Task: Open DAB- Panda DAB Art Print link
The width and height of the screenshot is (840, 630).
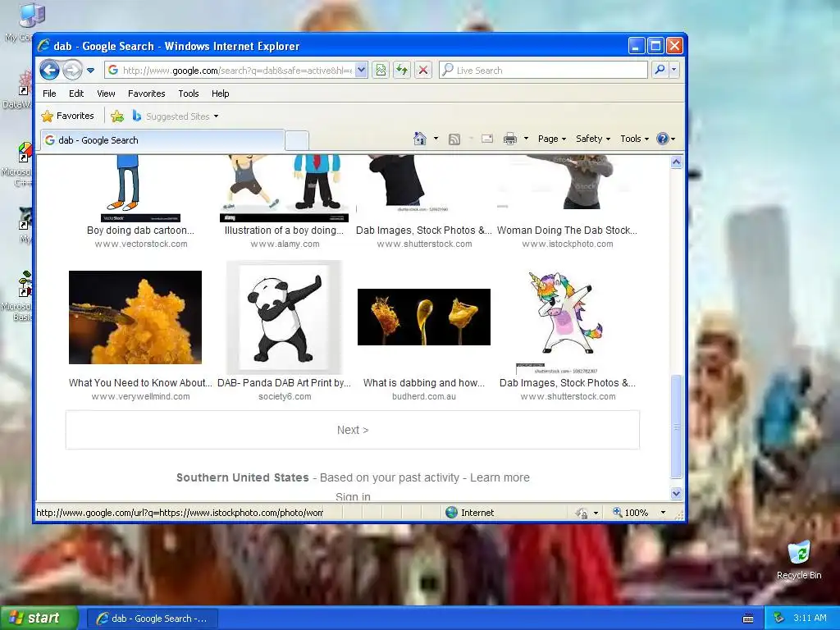Action: 285,383
